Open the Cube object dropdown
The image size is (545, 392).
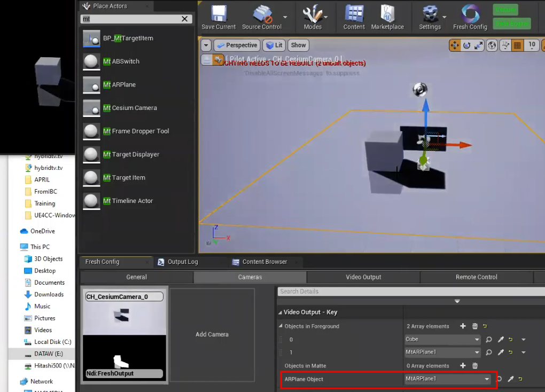pyautogui.click(x=442, y=339)
